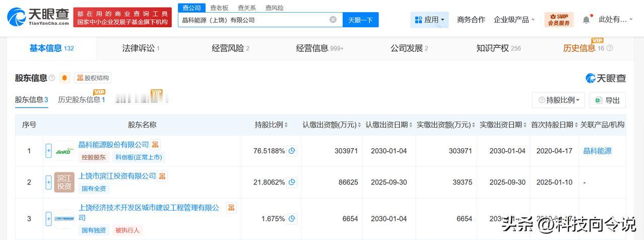The width and height of the screenshot is (644, 240).
Task: Click in the company search input field
Action: coord(254,20)
